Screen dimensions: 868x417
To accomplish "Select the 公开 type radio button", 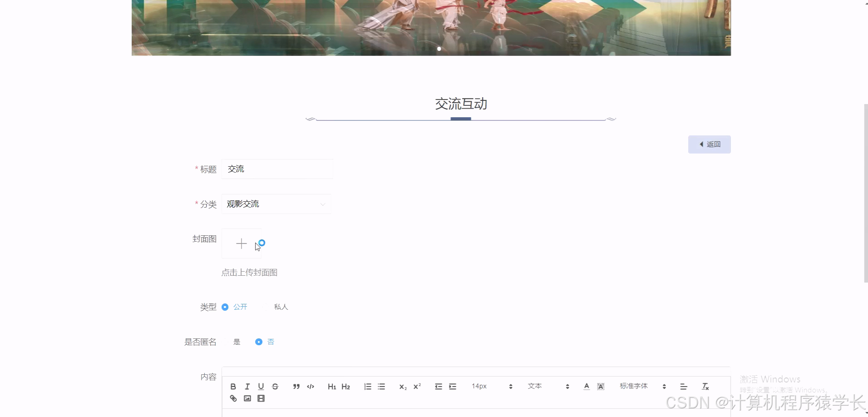I will tap(226, 307).
